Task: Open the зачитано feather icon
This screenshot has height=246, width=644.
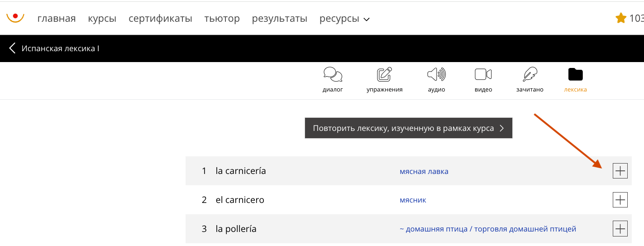Action: pos(530,74)
